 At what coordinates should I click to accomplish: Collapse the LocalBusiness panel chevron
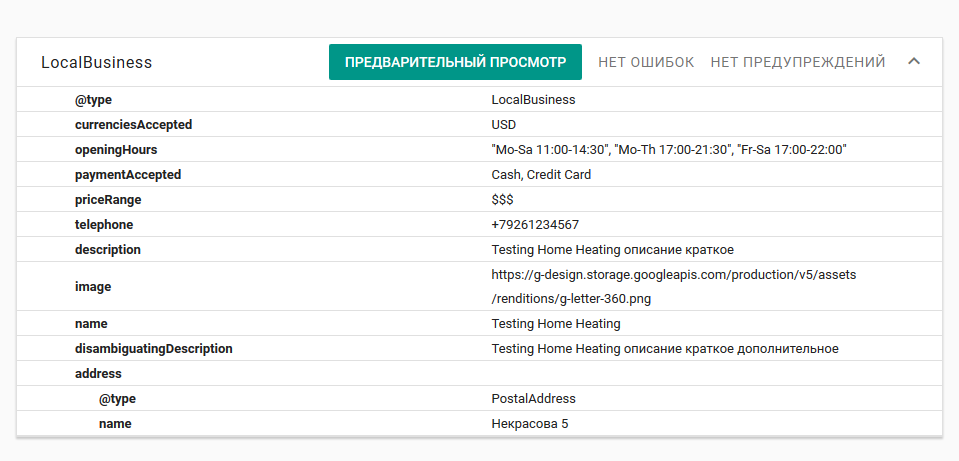(x=913, y=62)
